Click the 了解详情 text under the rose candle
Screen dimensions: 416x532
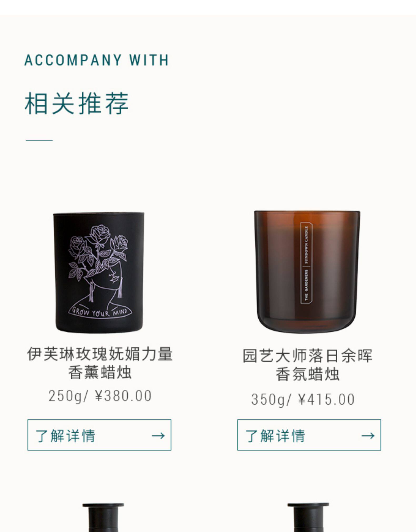point(65,436)
